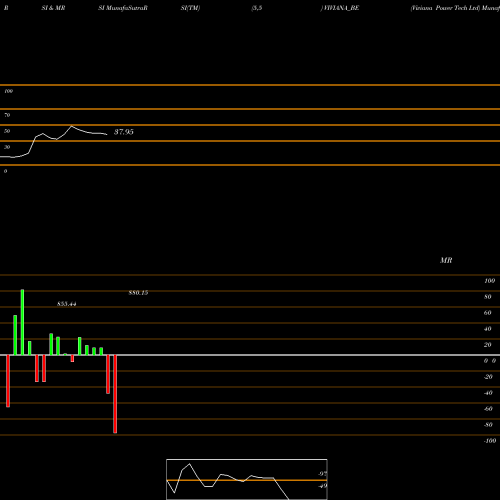Click the RSI axis label 70
The height and width of the screenshot is (500, 500).
click(x=7, y=115)
